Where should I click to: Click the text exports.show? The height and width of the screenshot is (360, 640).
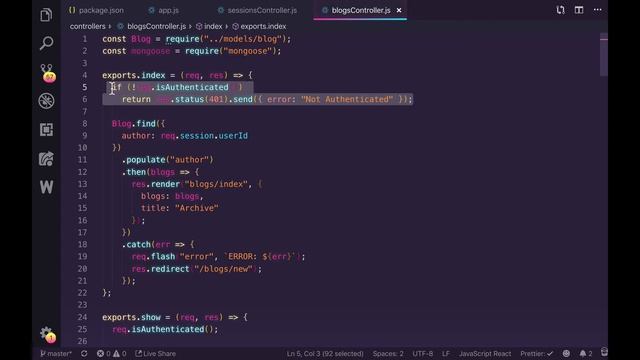click(131, 317)
